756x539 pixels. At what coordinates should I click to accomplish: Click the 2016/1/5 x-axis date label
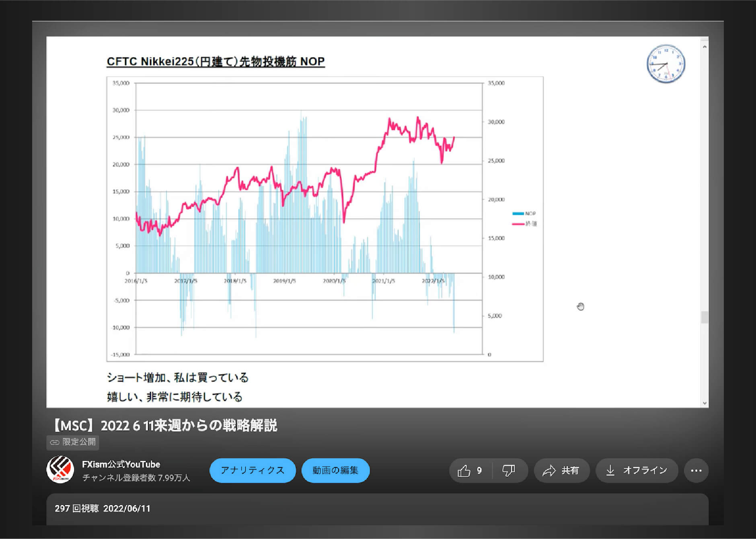click(136, 281)
